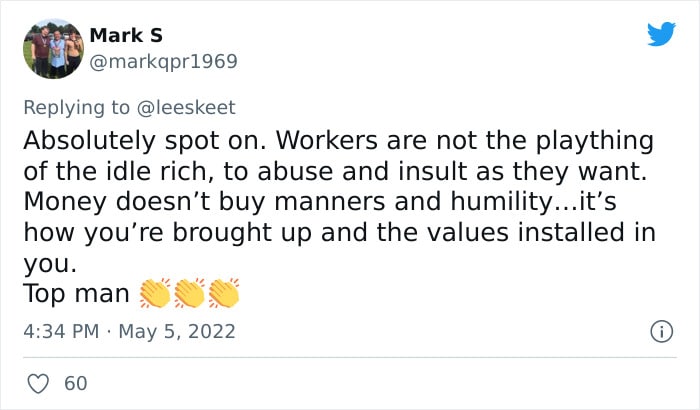Click the "Top man" text

pyautogui.click(x=76, y=294)
